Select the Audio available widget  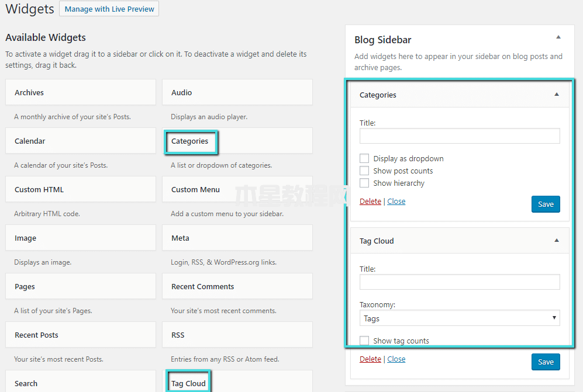point(237,92)
